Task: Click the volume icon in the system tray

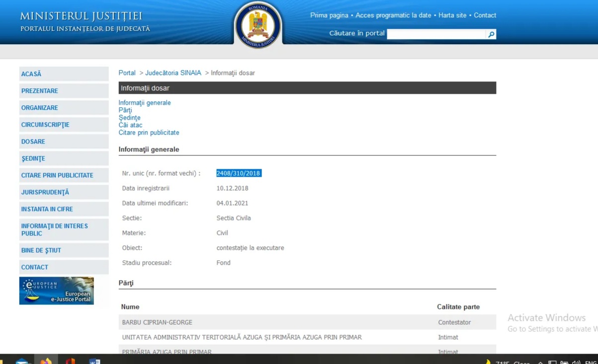Action: [576, 362]
